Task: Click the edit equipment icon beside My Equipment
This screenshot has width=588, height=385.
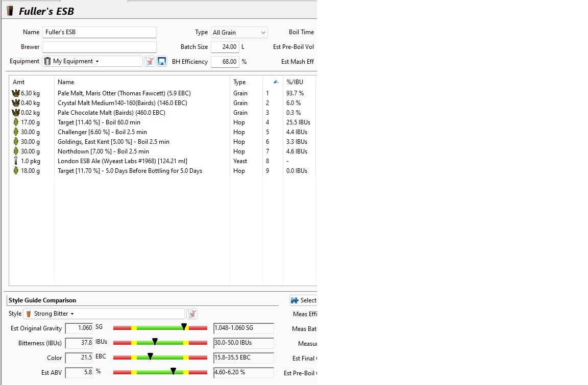Action: click(x=150, y=61)
